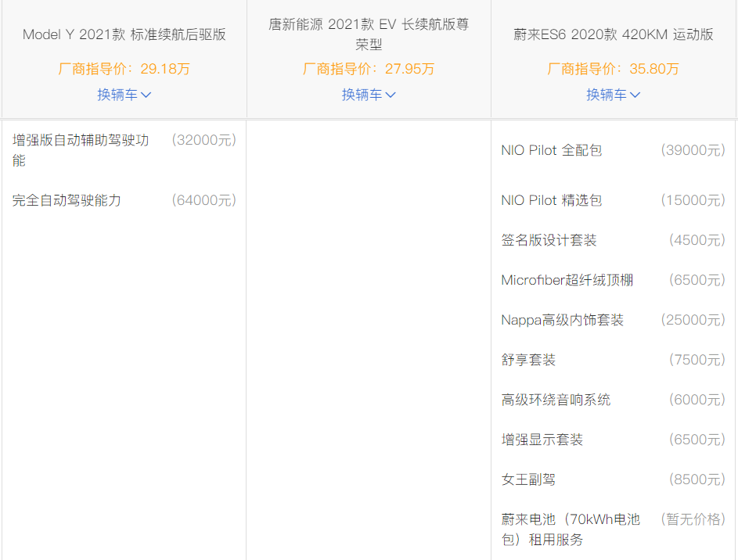Screen dimensions: 738x560
Task: Select NIO Pilot 全配包 option
Action: [x=552, y=150]
